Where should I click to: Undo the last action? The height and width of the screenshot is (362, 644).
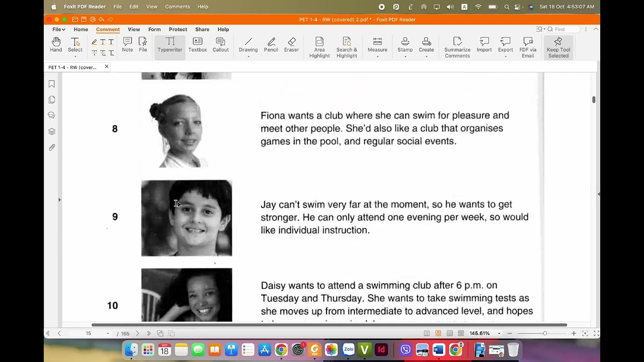[101, 19]
